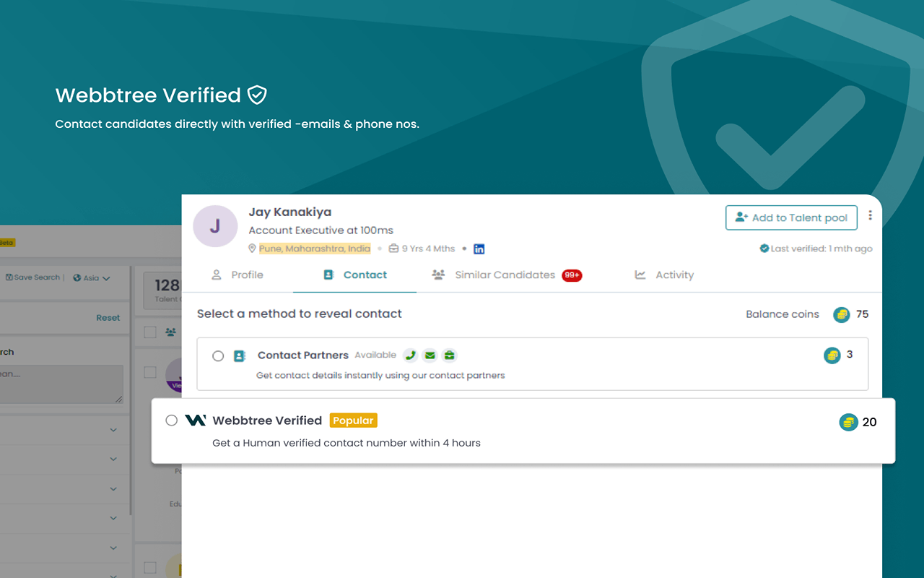Click the coin icon showing cost 3
The width and height of the screenshot is (924, 578).
[x=832, y=355]
